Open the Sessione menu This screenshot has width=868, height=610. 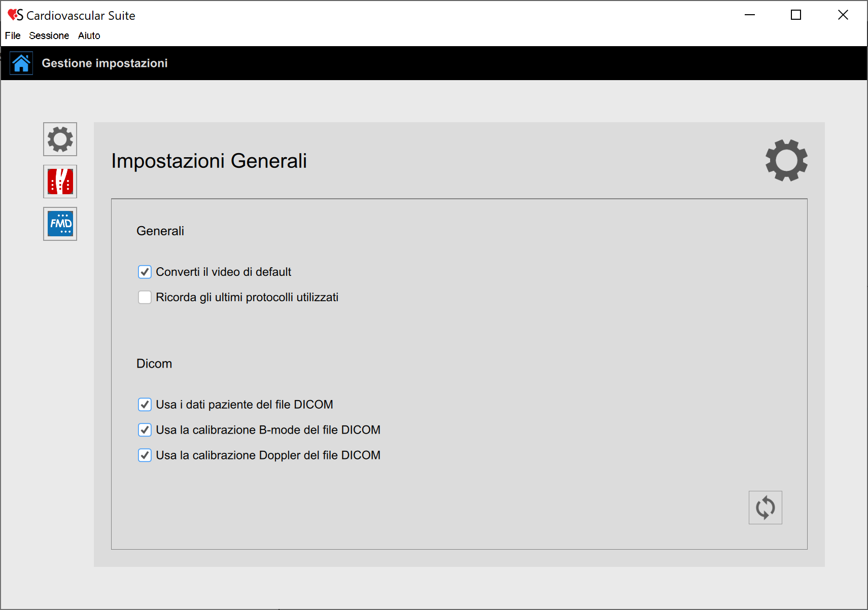click(x=49, y=35)
